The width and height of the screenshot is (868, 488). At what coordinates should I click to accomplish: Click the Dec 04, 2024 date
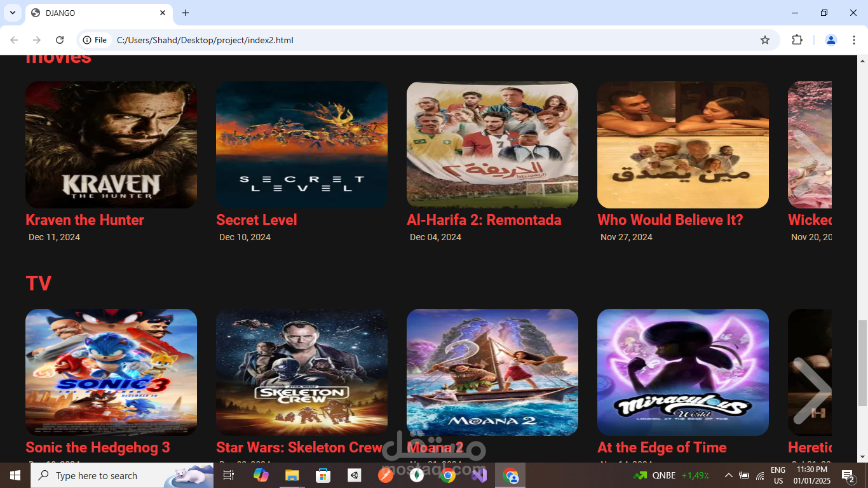tap(435, 237)
